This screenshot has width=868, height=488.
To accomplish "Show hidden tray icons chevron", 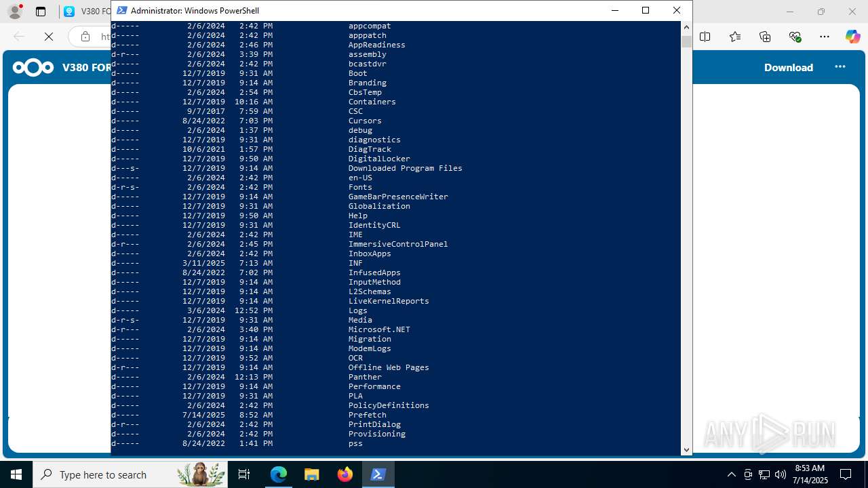I will (731, 474).
